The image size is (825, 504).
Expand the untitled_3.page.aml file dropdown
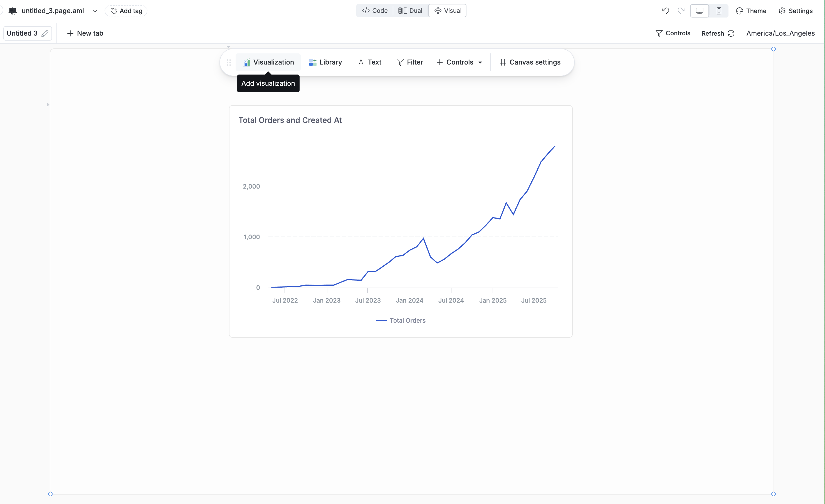pos(95,11)
